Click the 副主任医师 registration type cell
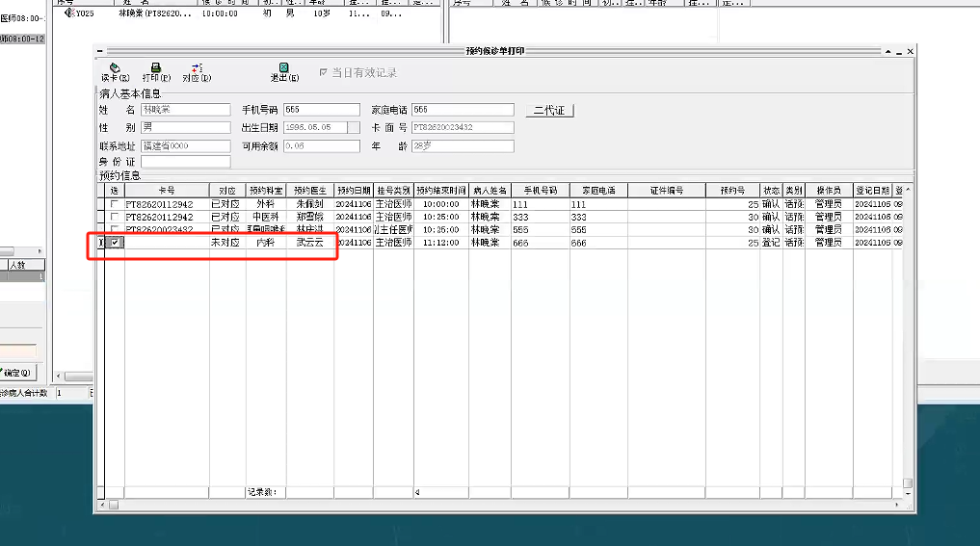The width and height of the screenshot is (980, 546). pos(394,230)
